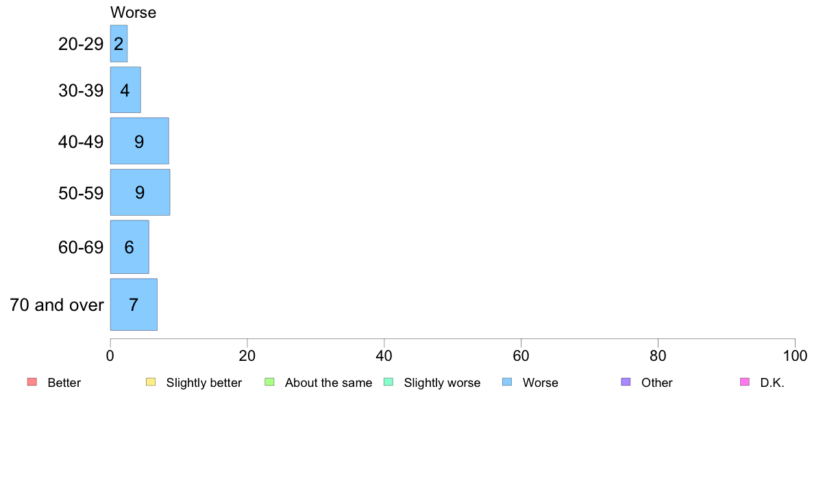Click the 100 tick label on axis
This screenshot has width=814, height=504.
[x=795, y=355]
